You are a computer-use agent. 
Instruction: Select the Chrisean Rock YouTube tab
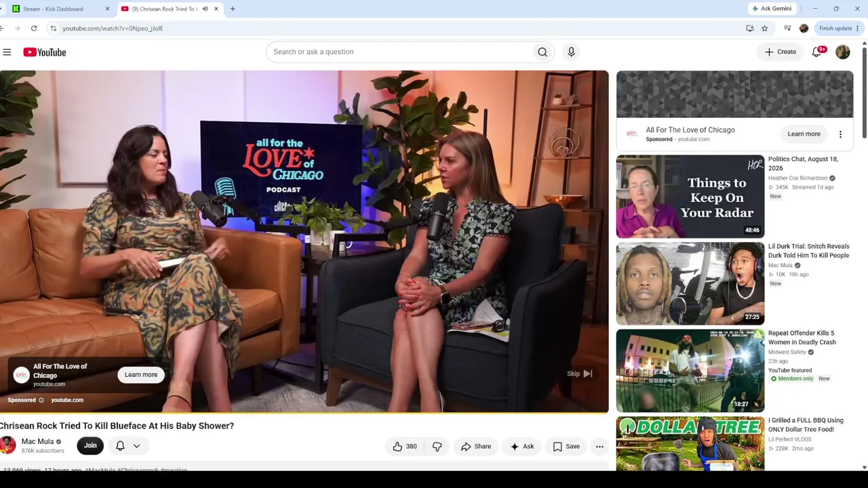click(x=170, y=9)
